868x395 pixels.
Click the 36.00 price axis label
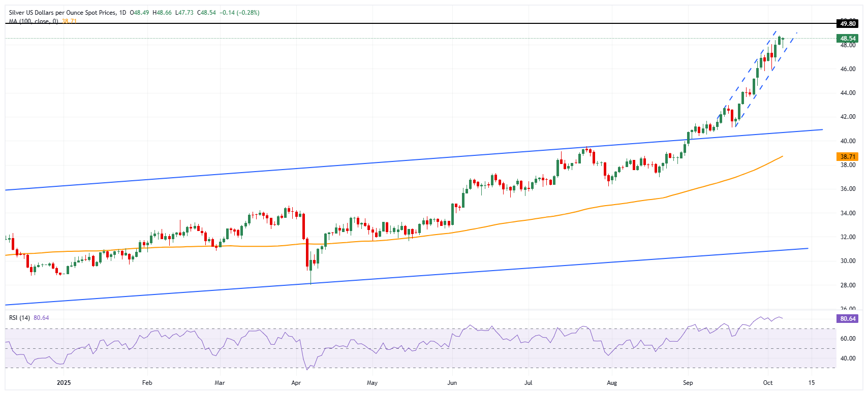point(847,189)
